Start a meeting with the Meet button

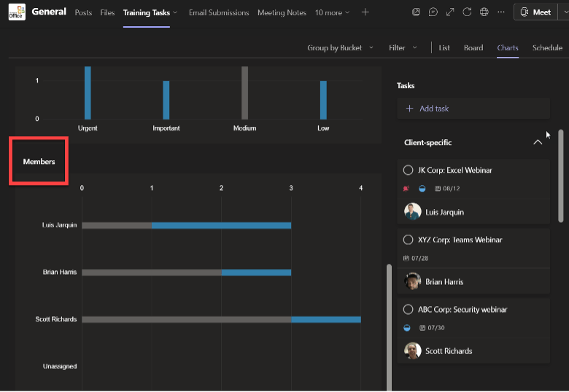535,12
